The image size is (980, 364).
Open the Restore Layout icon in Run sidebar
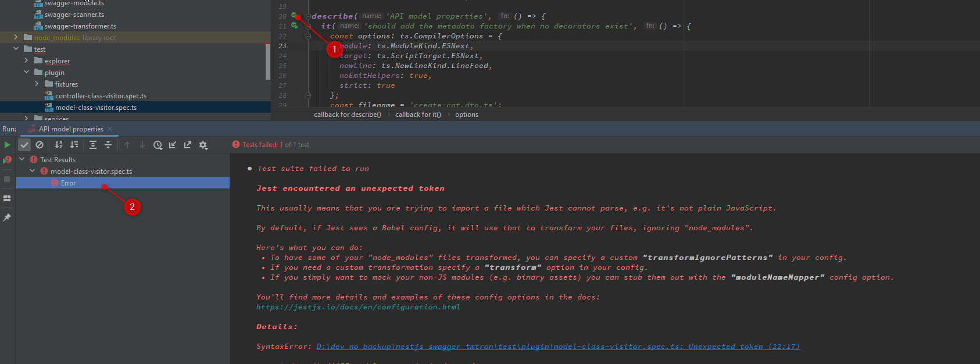tap(7, 198)
